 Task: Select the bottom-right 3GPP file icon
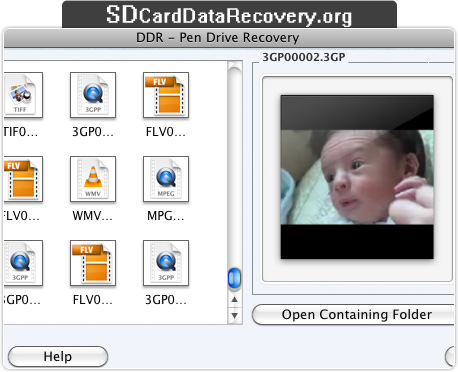pyautogui.click(x=166, y=263)
